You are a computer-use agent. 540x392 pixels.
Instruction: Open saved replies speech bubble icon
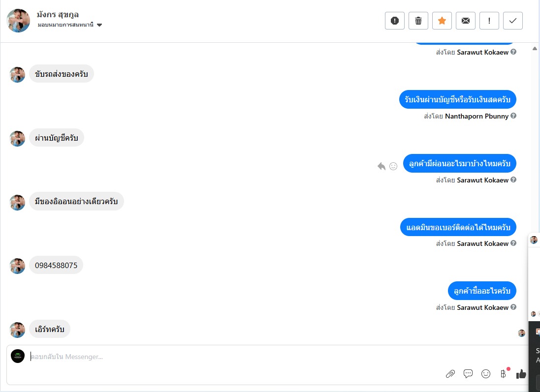468,374
